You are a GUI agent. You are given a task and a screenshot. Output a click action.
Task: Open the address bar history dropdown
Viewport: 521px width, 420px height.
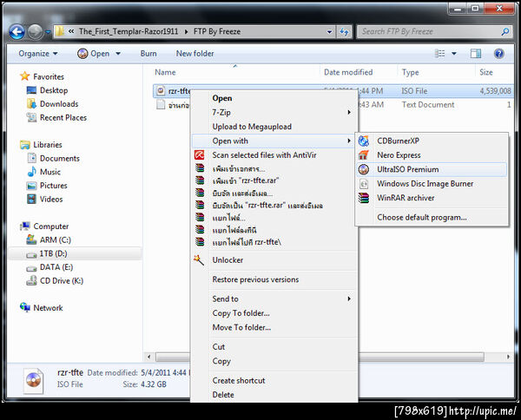click(329, 32)
